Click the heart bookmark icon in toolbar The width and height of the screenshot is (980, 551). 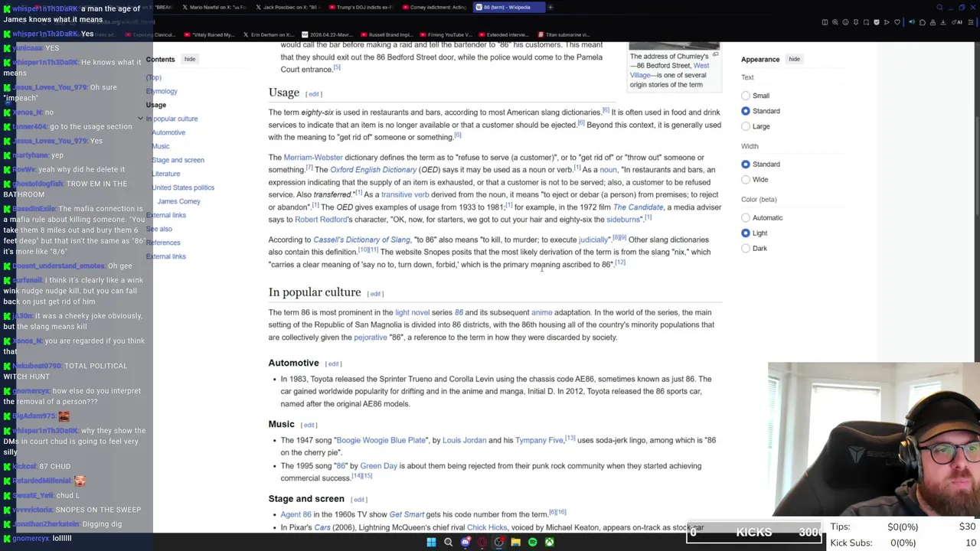coord(897,22)
